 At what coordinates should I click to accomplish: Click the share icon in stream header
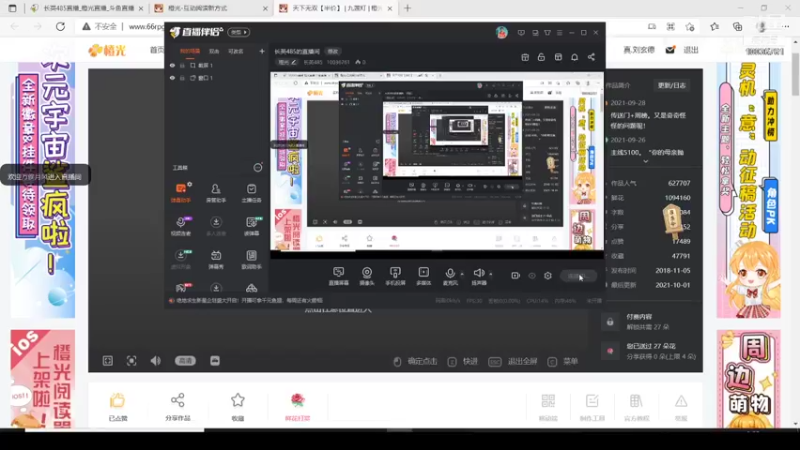591,57
